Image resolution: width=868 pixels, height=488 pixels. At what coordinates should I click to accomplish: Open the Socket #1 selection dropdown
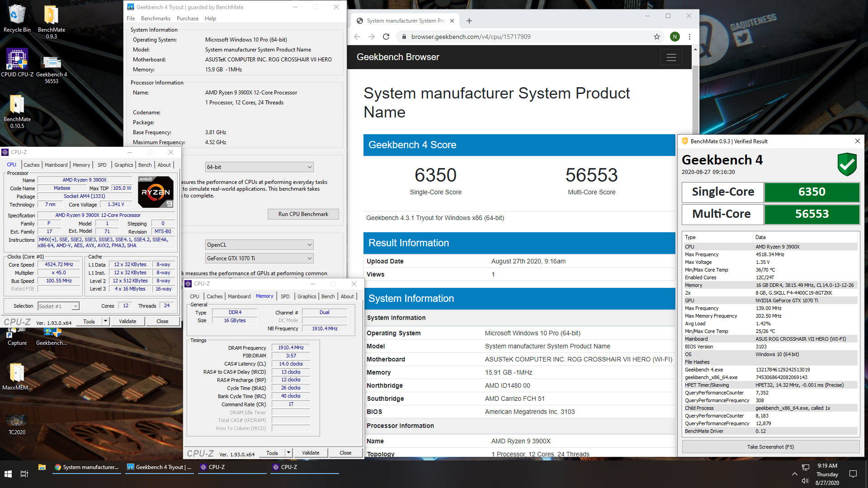(x=59, y=306)
